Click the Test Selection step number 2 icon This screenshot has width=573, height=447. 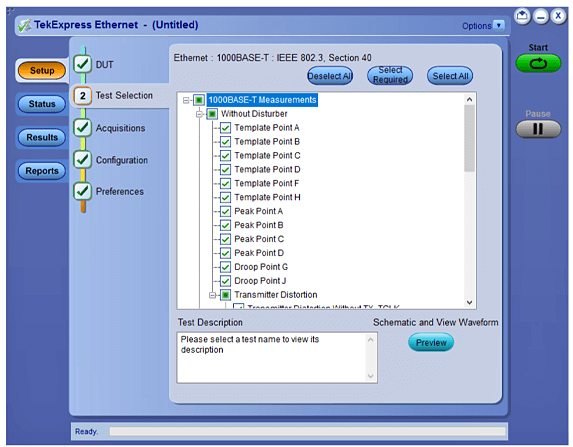pos(83,96)
